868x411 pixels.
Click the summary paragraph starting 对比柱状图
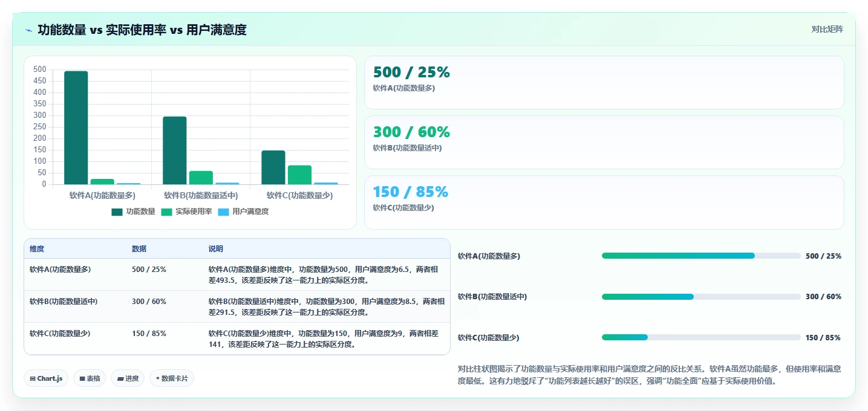point(650,375)
